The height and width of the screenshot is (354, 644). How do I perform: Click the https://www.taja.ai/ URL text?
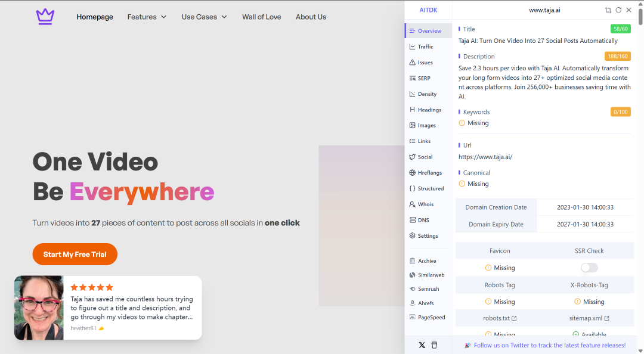click(485, 157)
